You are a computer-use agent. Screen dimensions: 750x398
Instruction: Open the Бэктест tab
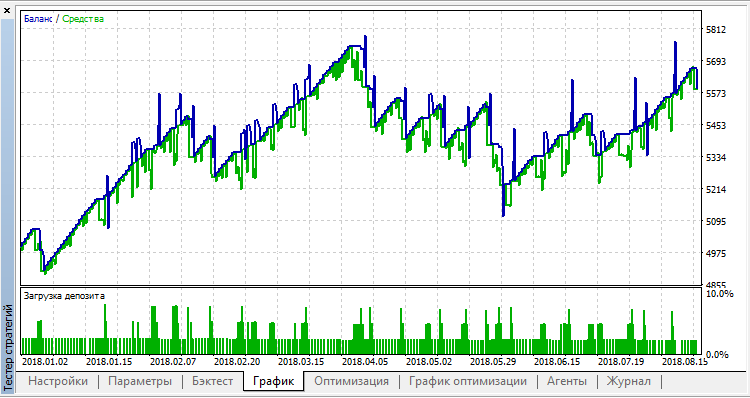point(213,381)
